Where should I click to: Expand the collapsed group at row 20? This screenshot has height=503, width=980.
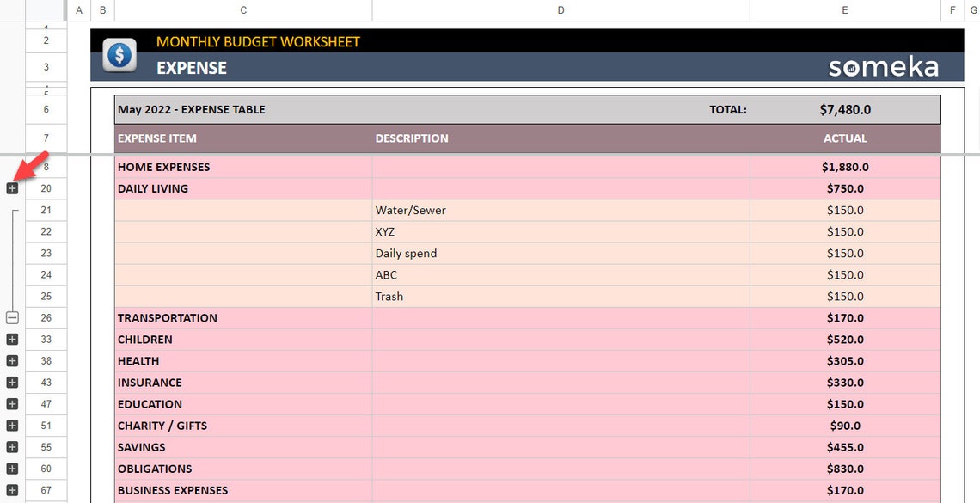pyautogui.click(x=12, y=188)
